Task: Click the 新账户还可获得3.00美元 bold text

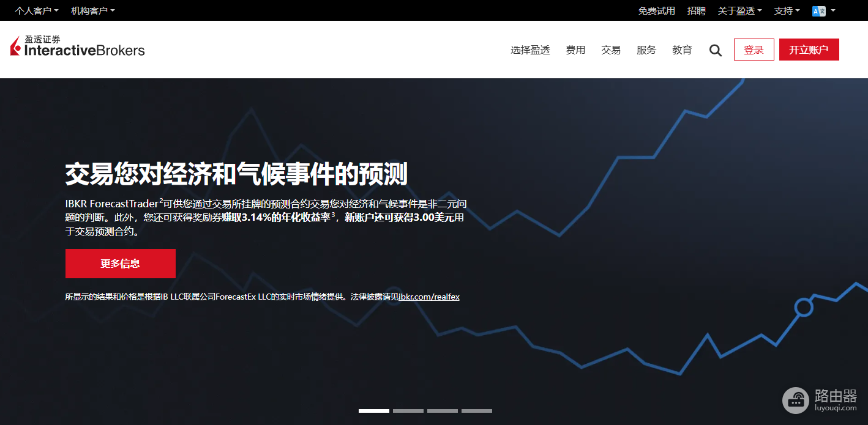Action: [x=400, y=218]
